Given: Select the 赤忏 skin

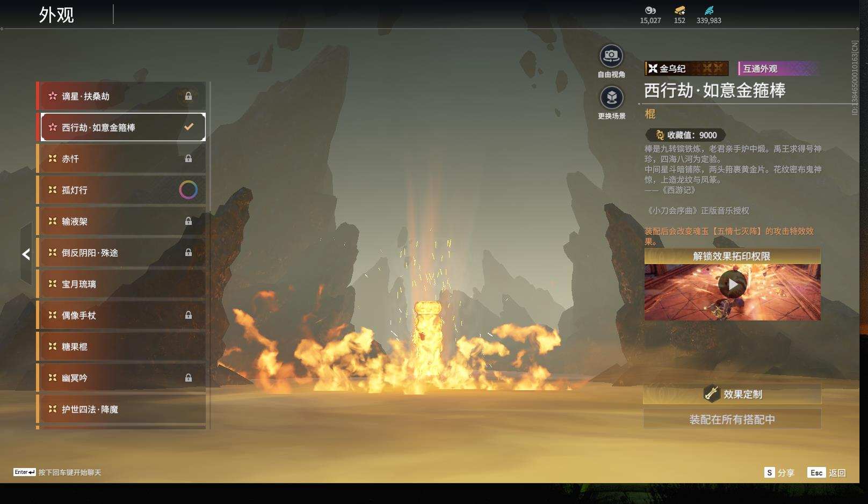Looking at the screenshot, I should tap(121, 158).
